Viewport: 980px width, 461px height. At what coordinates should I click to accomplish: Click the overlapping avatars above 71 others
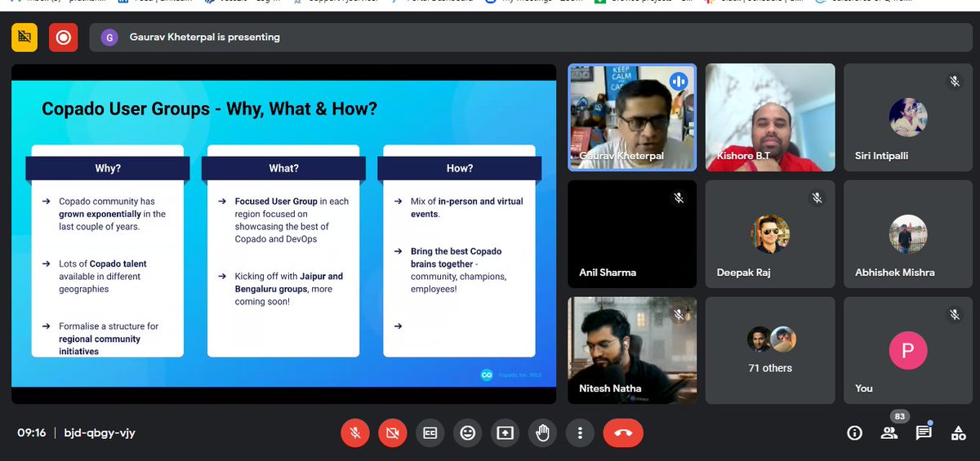(772, 339)
